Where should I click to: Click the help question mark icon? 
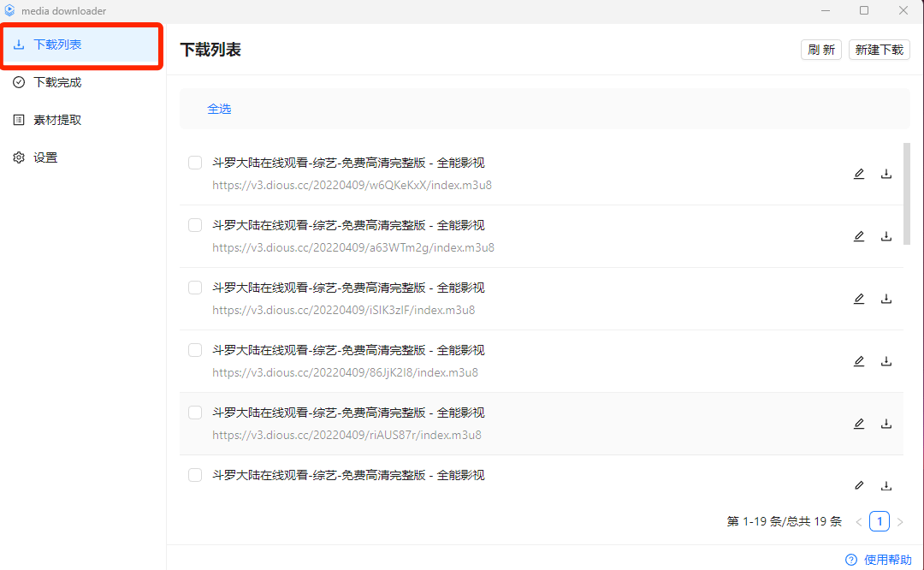[x=851, y=560]
